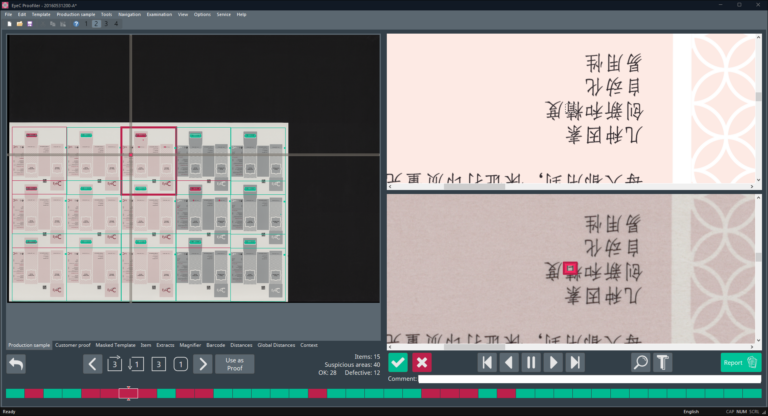
Task: Open the Tools menu
Action: 106,15
